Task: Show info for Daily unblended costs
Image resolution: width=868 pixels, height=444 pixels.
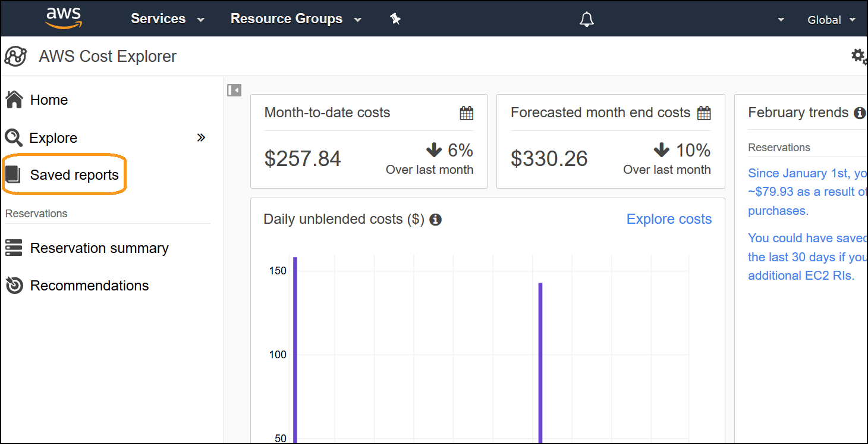Action: 436,220
